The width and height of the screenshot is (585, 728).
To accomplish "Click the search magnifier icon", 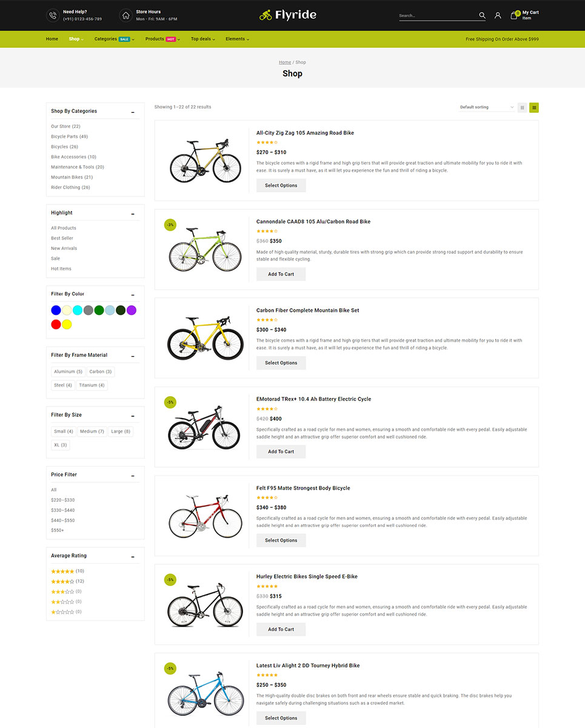I will pyautogui.click(x=482, y=15).
